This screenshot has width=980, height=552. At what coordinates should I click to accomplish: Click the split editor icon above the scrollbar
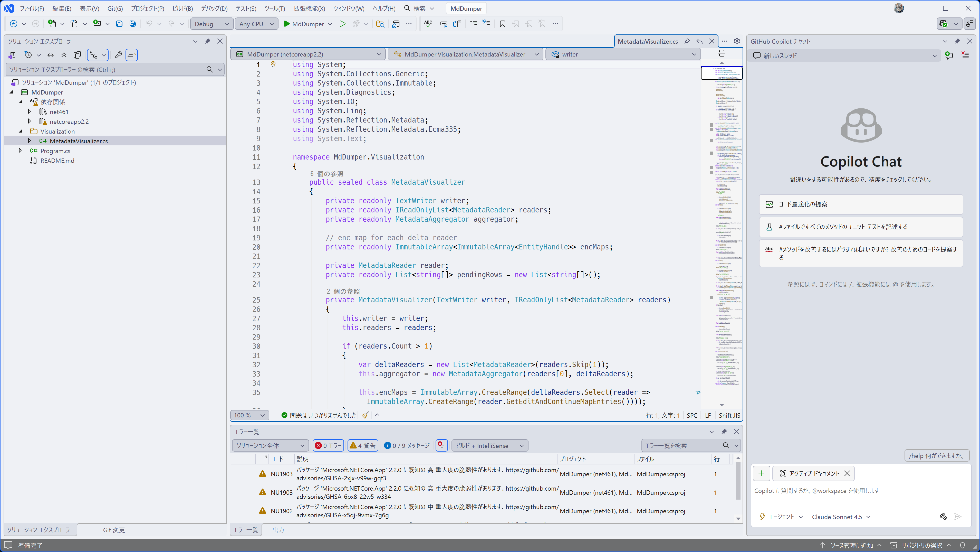[721, 53]
